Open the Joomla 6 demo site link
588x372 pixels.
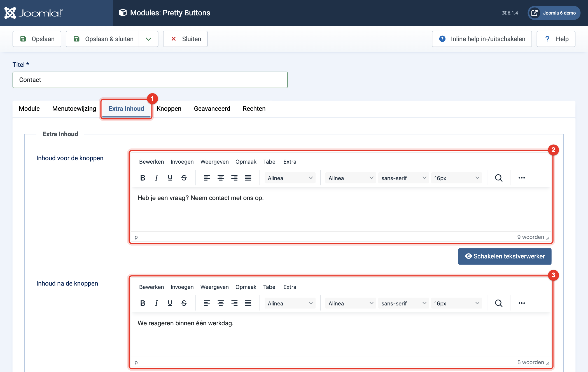point(554,13)
